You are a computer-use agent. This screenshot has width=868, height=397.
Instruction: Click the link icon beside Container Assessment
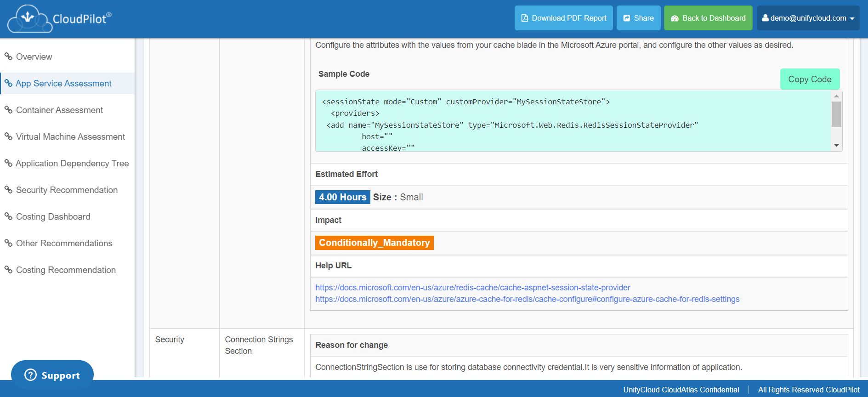point(8,110)
